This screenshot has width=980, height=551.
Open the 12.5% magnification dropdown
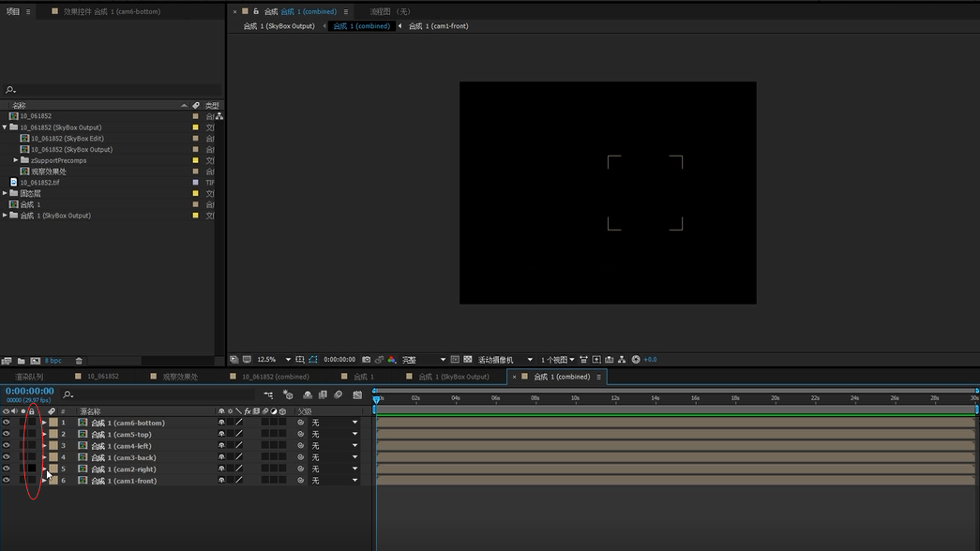pyautogui.click(x=275, y=360)
